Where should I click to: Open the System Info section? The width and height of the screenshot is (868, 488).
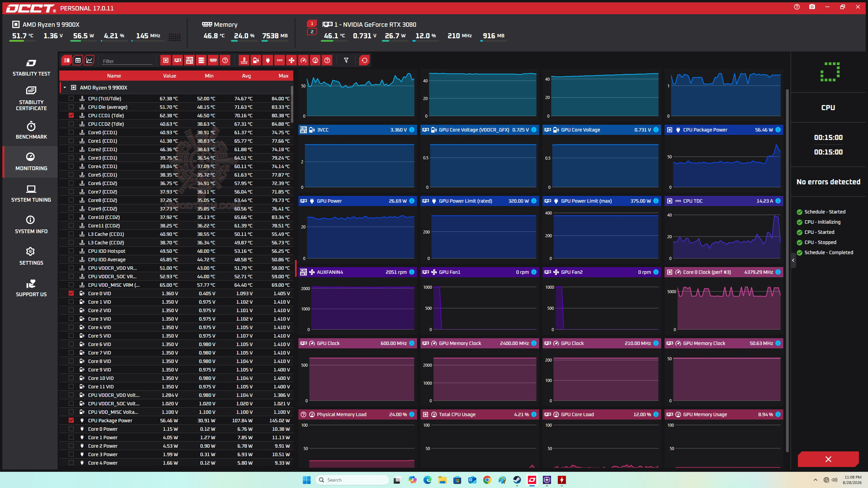[x=31, y=225]
